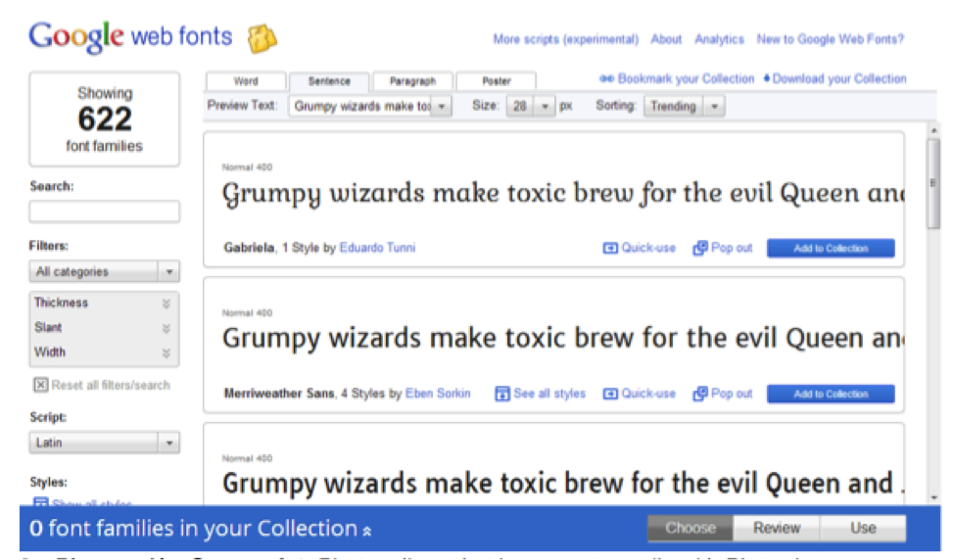Open the font Size dropdown arrow
This screenshot has height=560, width=954.
pos(546,107)
